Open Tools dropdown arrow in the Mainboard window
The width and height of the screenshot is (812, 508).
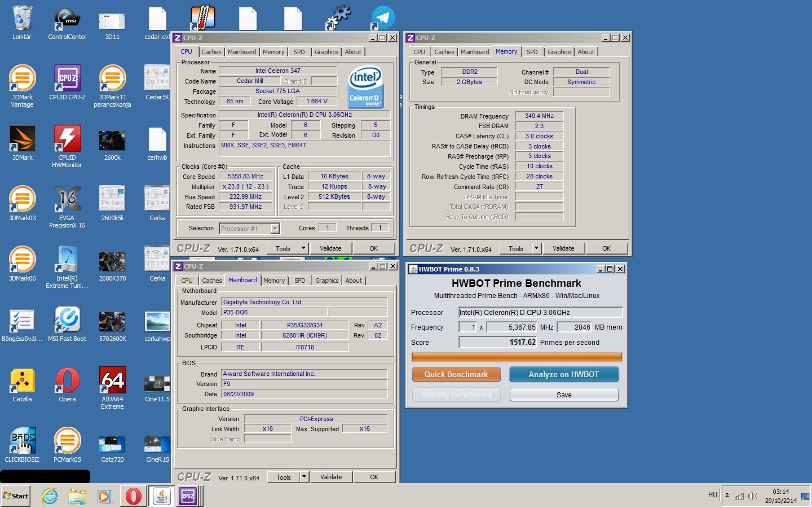[x=304, y=477]
